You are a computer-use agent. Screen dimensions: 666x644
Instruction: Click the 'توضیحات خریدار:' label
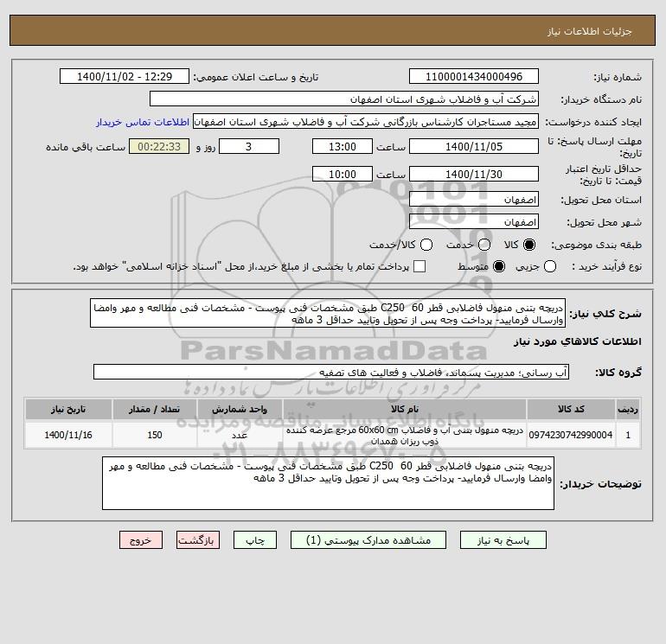(600, 484)
